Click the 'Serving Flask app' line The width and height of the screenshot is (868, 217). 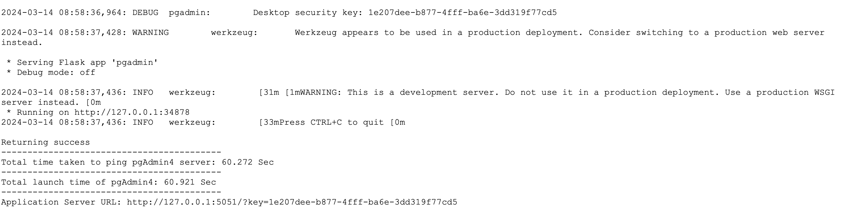pos(87,63)
